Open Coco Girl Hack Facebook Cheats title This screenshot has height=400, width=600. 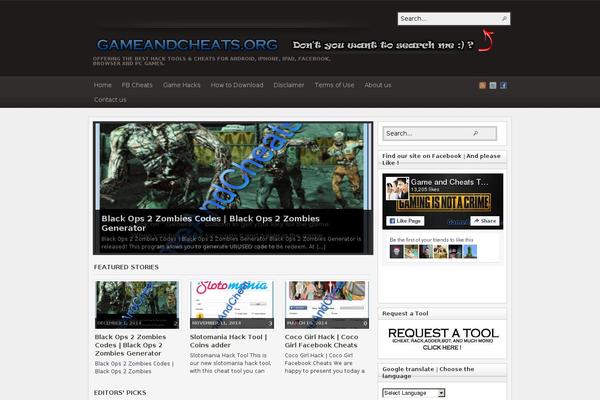click(321, 341)
